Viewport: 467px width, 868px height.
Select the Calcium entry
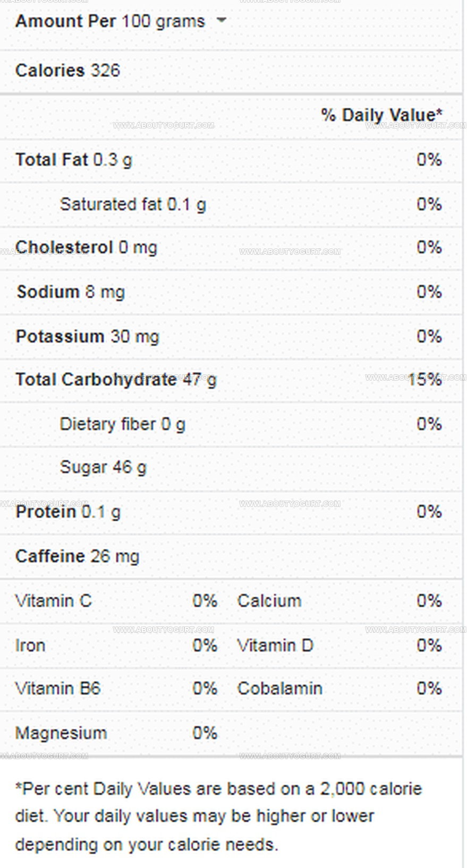(x=269, y=601)
